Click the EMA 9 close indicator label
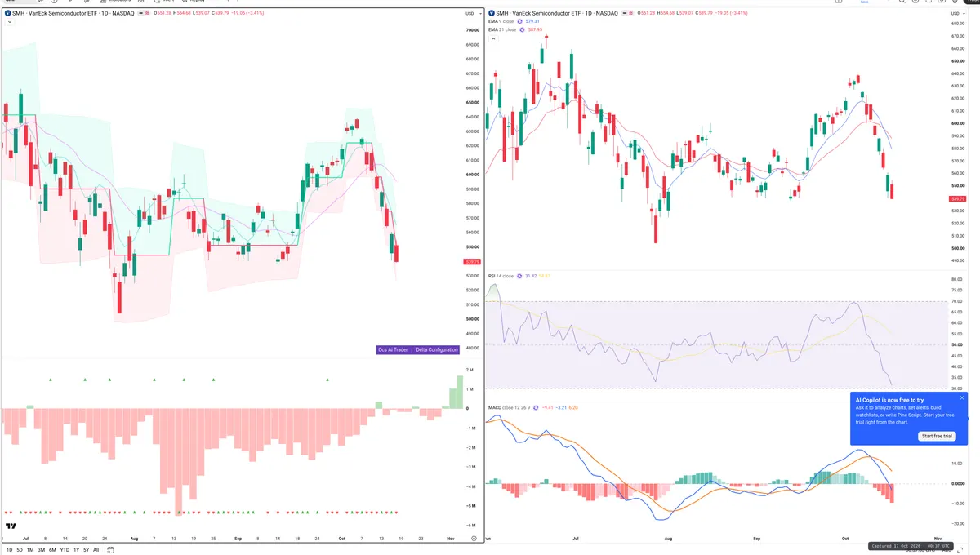Image resolution: width=980 pixels, height=555 pixels. tap(502, 22)
